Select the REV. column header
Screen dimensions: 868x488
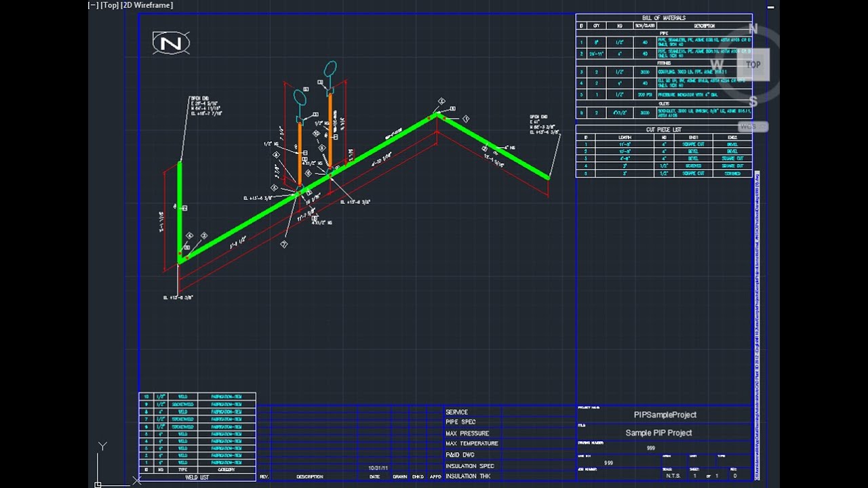pyautogui.click(x=264, y=477)
